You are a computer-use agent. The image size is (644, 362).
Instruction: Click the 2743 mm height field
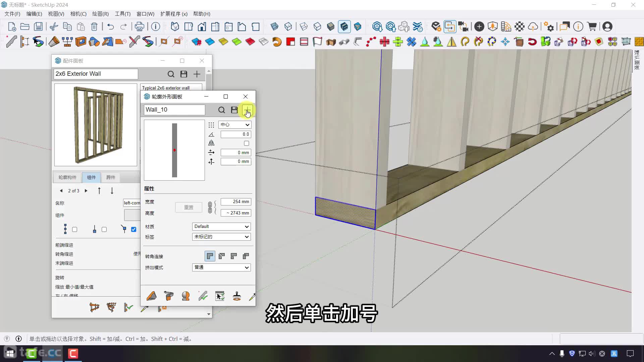[236, 213]
